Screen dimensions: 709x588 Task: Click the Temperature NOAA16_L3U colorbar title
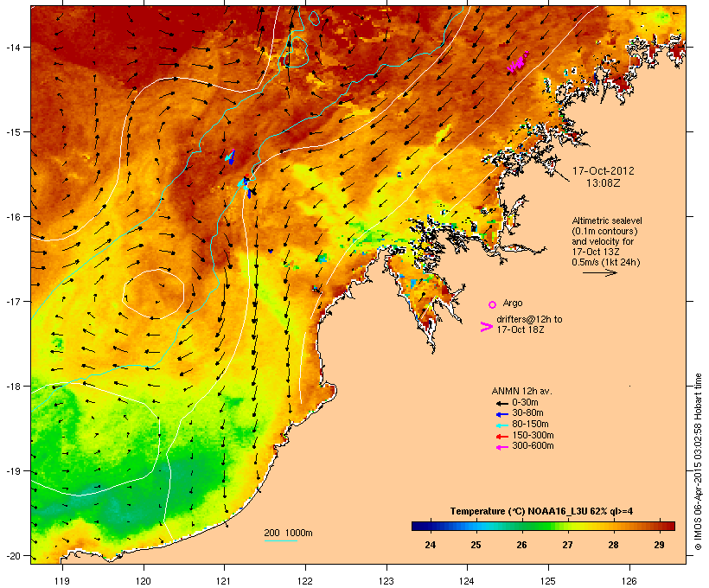(x=541, y=512)
